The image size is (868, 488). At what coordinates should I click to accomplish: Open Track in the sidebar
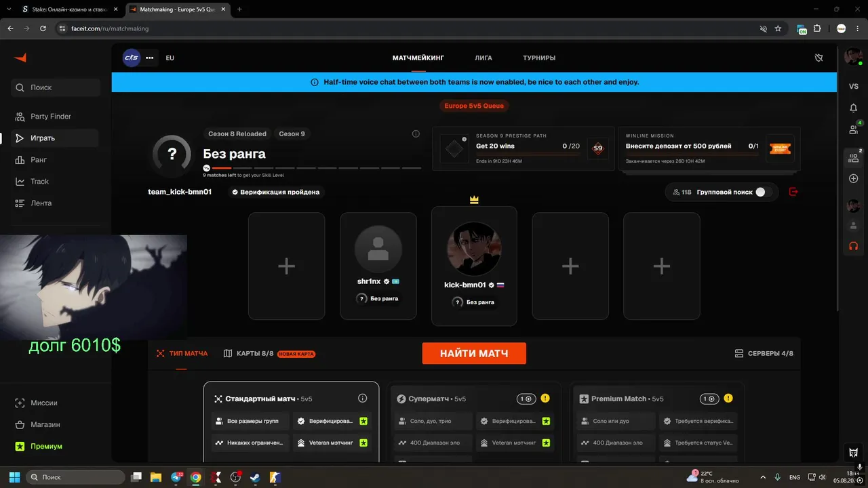[x=56, y=182]
